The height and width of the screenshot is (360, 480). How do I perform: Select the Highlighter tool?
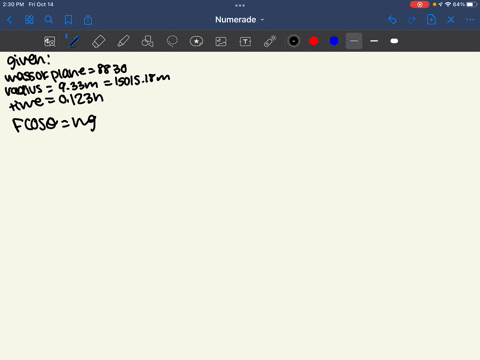pyautogui.click(x=123, y=41)
